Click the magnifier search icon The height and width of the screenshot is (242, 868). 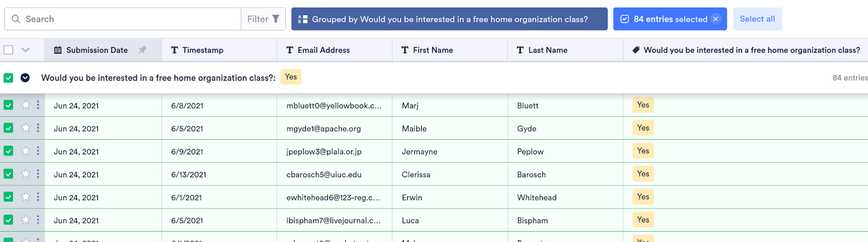click(x=16, y=19)
